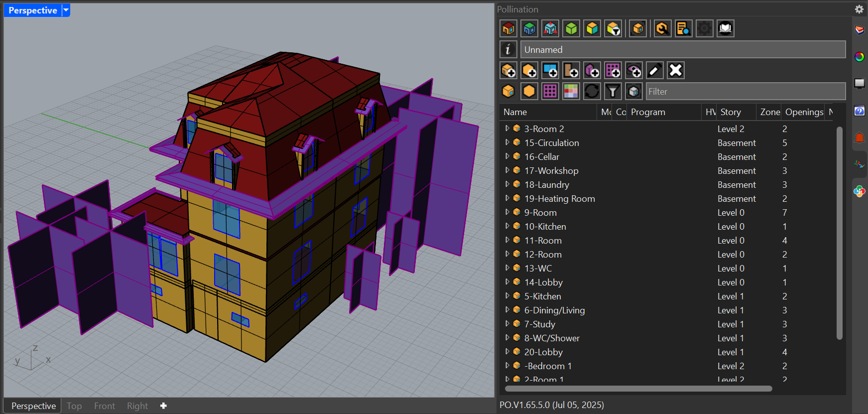
Task: Click the open book documentation icon
Action: (x=725, y=28)
